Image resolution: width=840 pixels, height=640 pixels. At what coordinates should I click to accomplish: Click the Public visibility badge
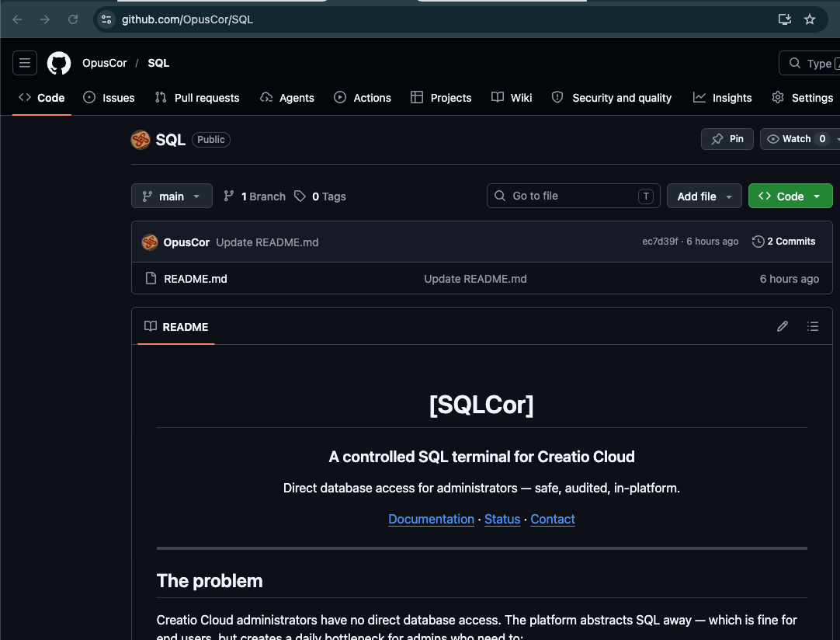point(211,139)
